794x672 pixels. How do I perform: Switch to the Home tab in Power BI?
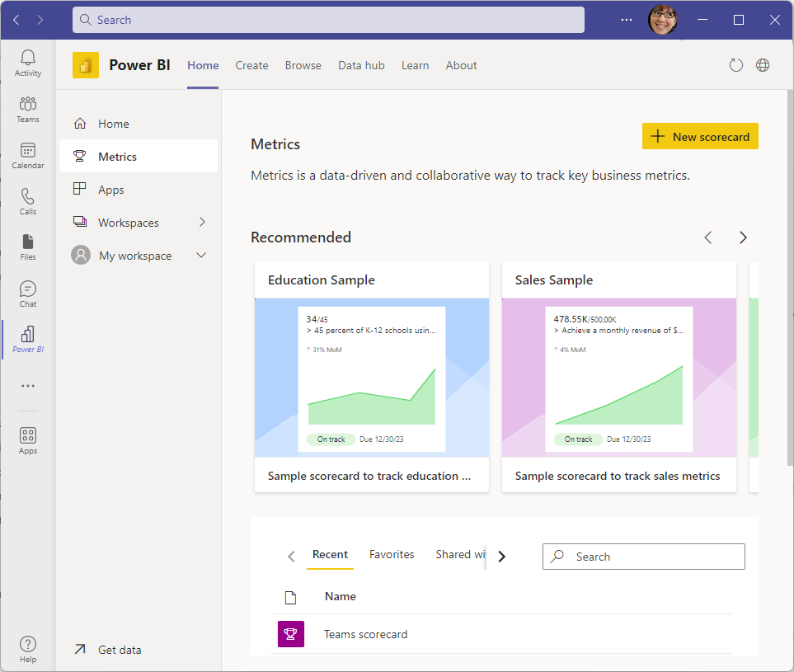coord(203,65)
